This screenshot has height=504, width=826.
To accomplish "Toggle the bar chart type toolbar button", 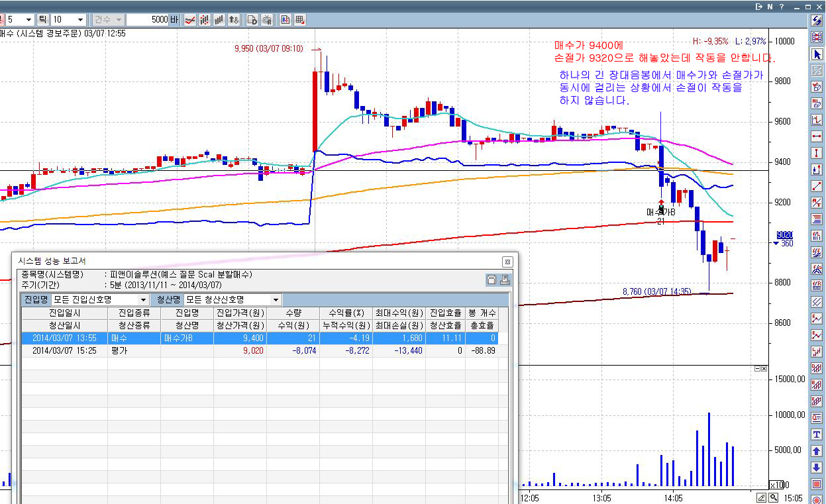I will 219,20.
